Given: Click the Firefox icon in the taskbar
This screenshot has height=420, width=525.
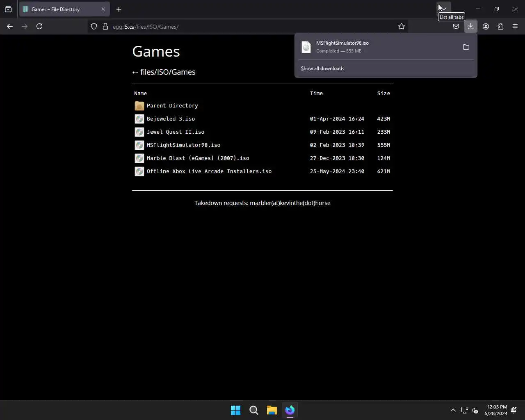Looking at the screenshot, I should coord(290,410).
